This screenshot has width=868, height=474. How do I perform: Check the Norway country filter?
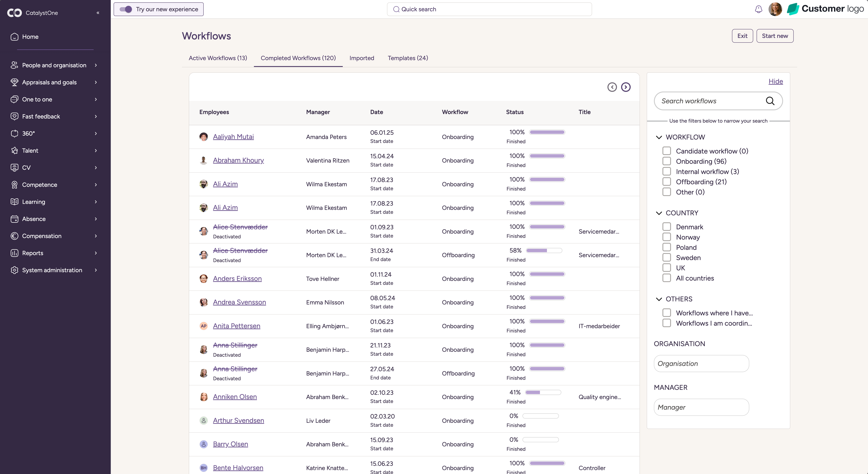click(667, 237)
